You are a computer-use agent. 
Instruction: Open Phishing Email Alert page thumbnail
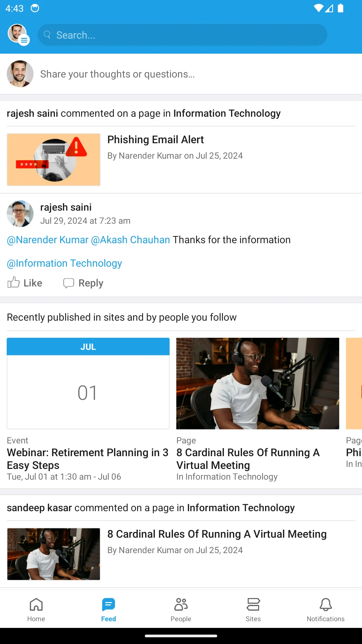click(x=54, y=160)
